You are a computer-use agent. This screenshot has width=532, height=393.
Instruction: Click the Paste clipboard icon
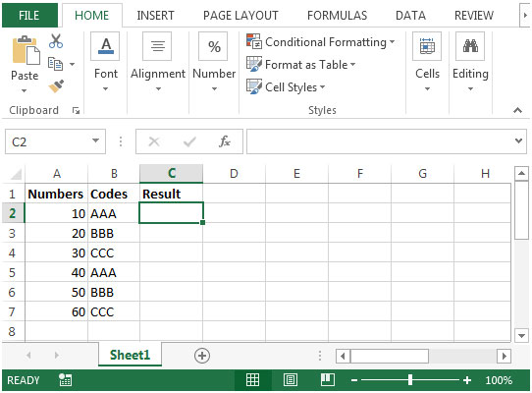coord(26,50)
